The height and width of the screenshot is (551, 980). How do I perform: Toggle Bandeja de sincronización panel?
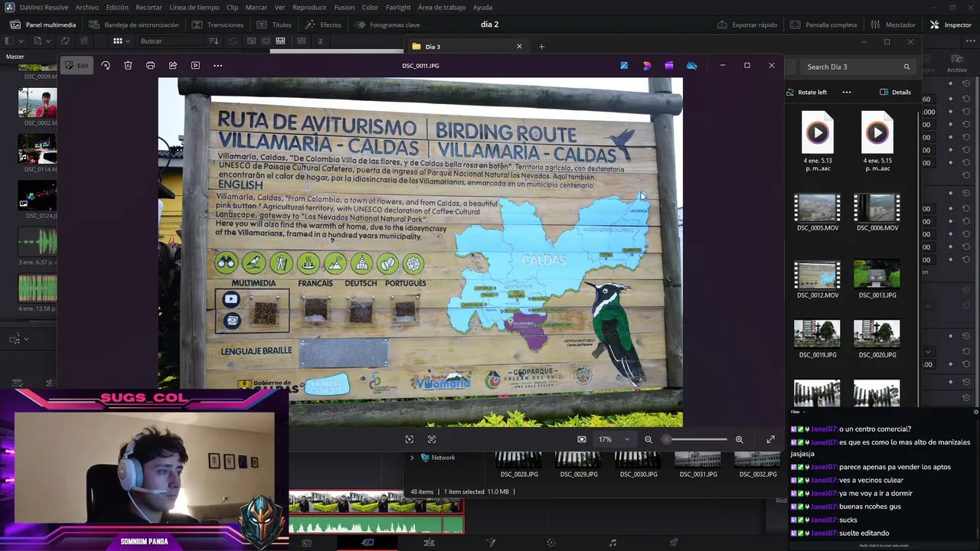(x=133, y=24)
